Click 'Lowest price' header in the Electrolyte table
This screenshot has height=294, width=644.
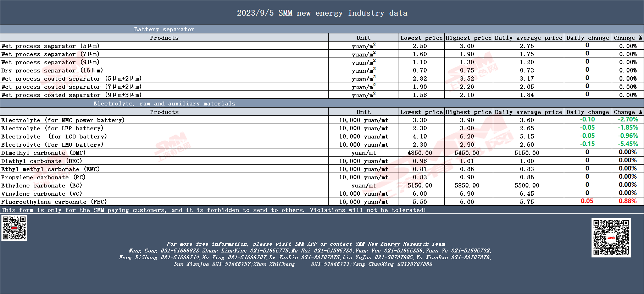421,112
